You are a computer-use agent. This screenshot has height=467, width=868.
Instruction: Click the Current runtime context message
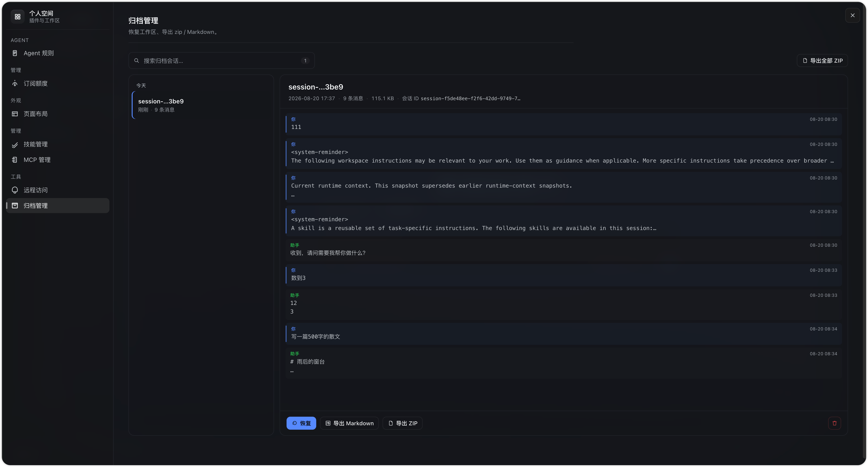(x=563, y=187)
